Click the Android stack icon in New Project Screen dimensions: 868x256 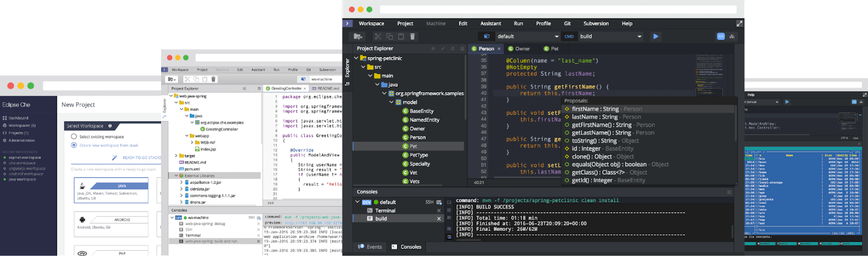pos(82,220)
